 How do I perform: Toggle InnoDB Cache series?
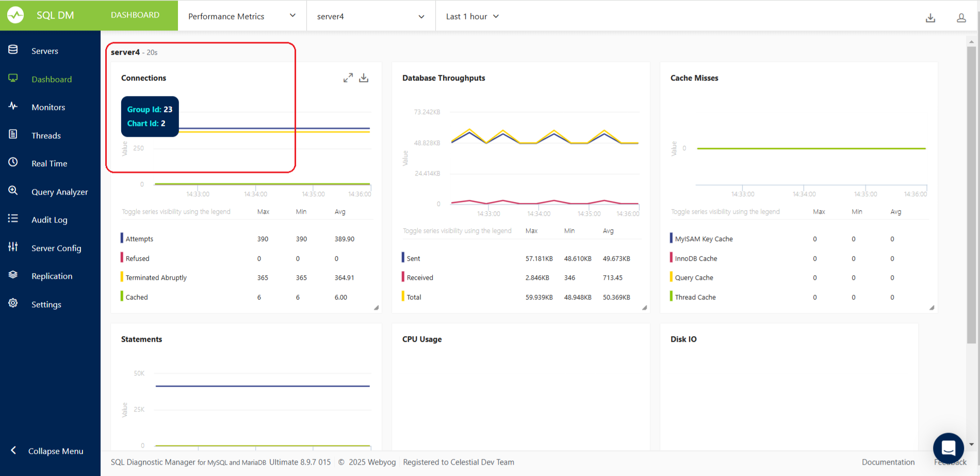click(694, 258)
